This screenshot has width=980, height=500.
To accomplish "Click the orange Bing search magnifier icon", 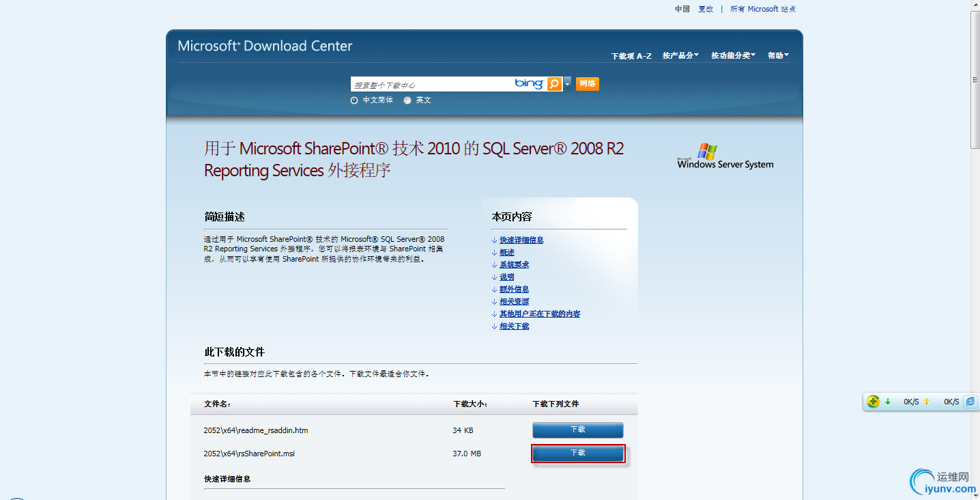I will pyautogui.click(x=554, y=84).
